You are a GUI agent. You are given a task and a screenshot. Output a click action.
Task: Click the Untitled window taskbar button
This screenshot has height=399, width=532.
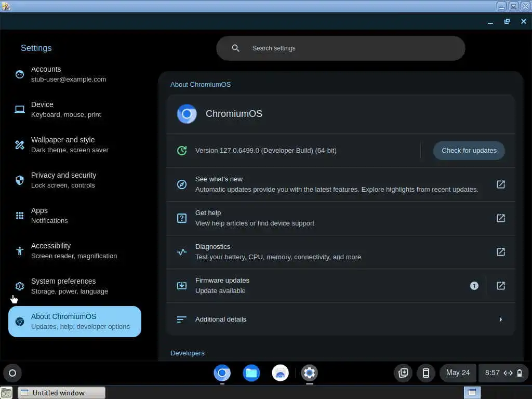[x=61, y=393]
